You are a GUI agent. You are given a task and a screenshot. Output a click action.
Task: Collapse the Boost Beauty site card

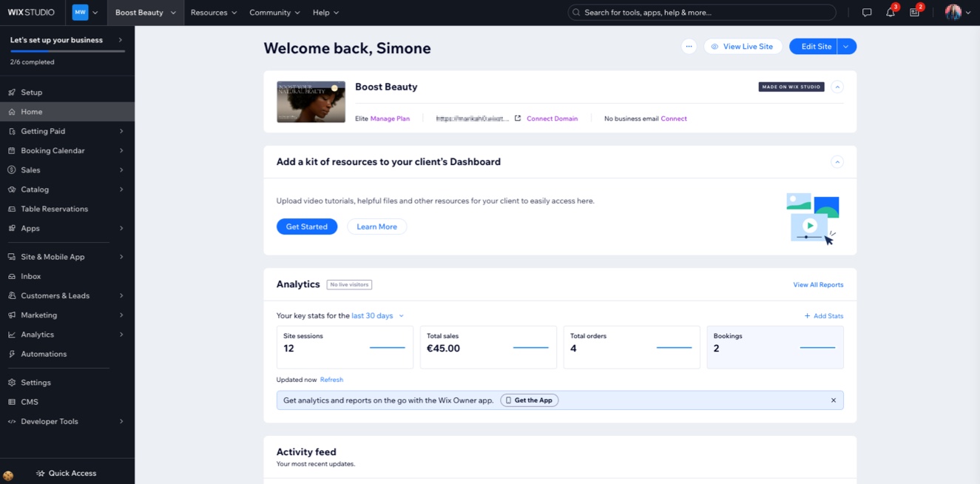coord(837,87)
